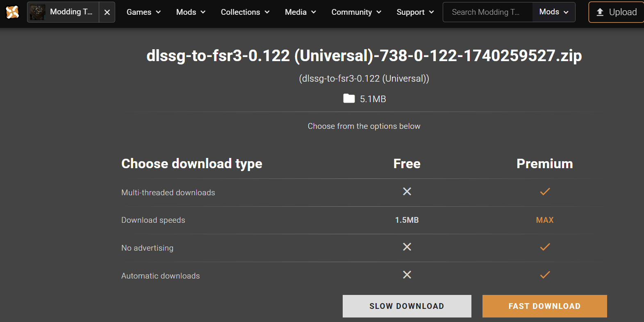Focus the Search Modding Tools field
Viewport: 644px width, 322px height.
tap(487, 12)
